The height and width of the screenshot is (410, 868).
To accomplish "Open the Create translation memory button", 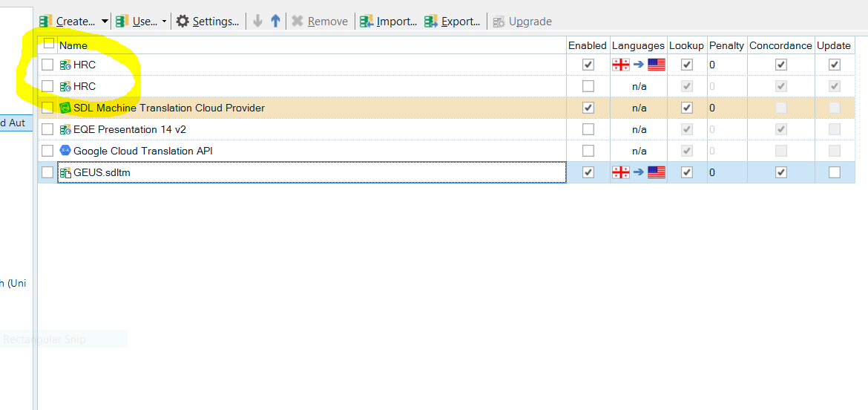I will (67, 22).
